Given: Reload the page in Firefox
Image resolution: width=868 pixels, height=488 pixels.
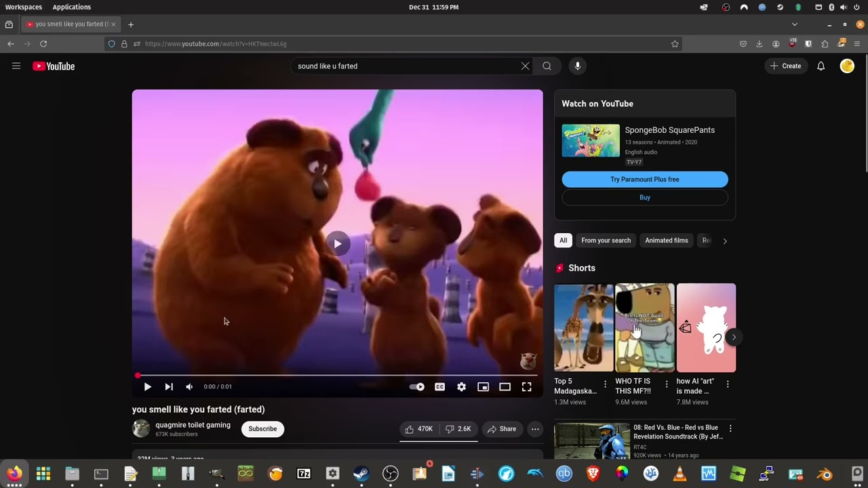Looking at the screenshot, I should click(x=43, y=44).
